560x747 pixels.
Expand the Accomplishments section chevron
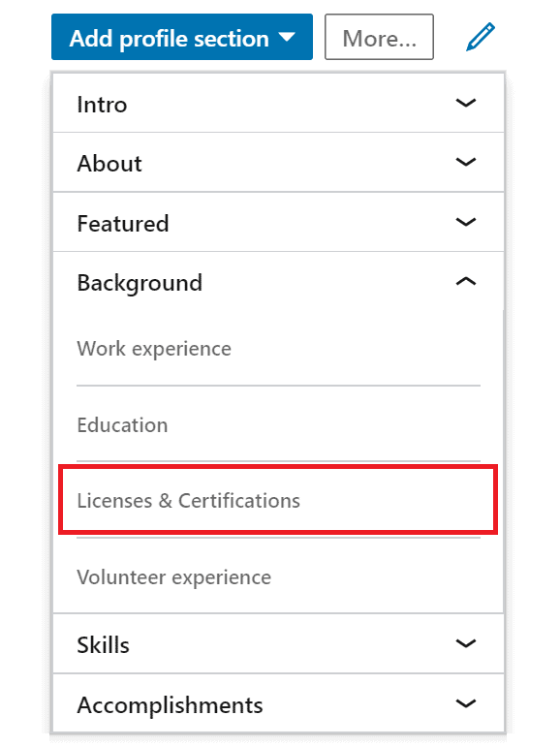coord(466,703)
